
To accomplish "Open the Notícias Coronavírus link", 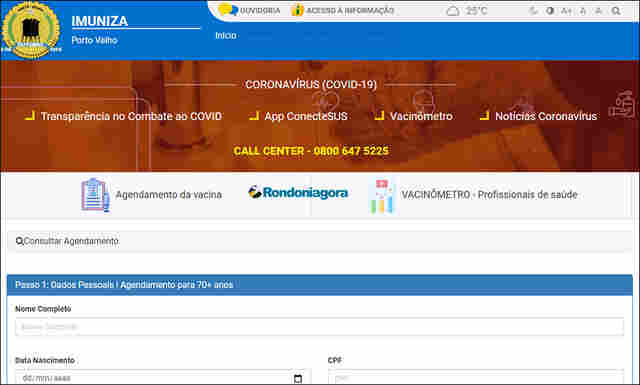I will tap(546, 116).
